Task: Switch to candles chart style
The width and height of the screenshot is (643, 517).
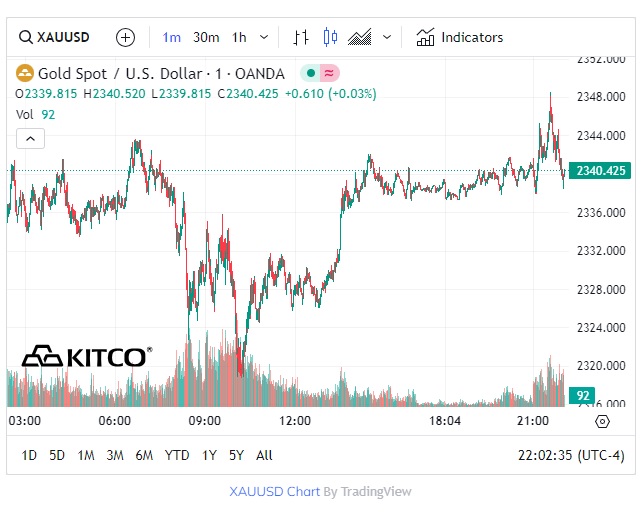Action: coord(330,37)
